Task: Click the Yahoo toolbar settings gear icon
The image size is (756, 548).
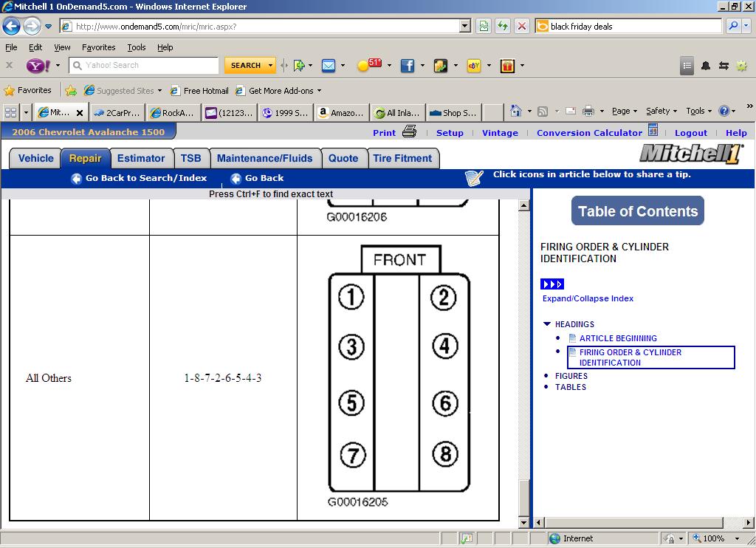Action: click(x=741, y=66)
